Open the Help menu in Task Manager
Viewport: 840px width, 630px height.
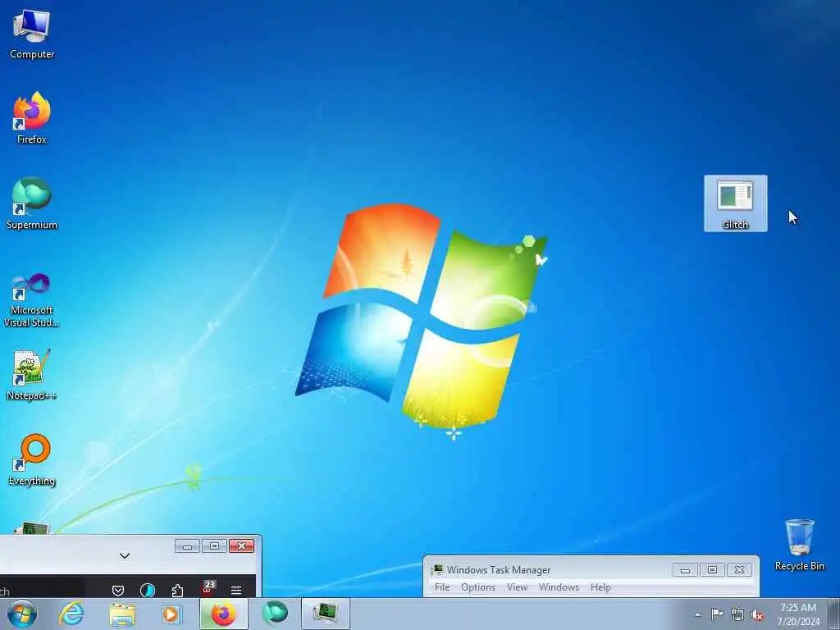click(600, 587)
